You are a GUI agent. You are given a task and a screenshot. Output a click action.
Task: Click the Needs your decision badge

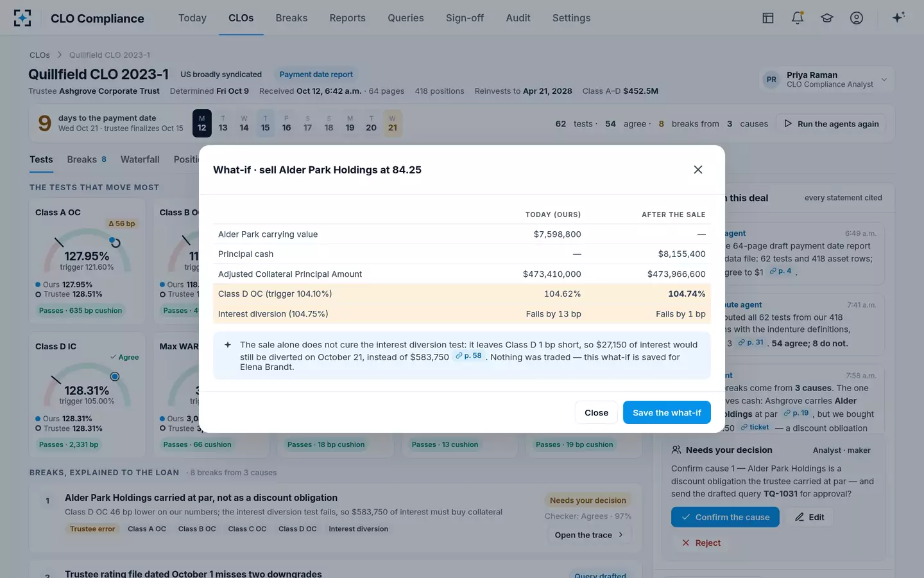pos(588,500)
